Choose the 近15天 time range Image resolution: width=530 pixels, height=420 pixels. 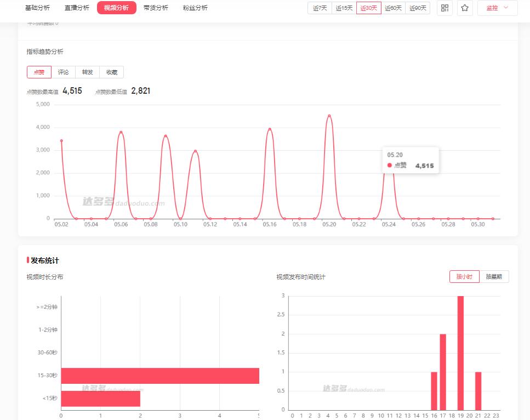344,8
